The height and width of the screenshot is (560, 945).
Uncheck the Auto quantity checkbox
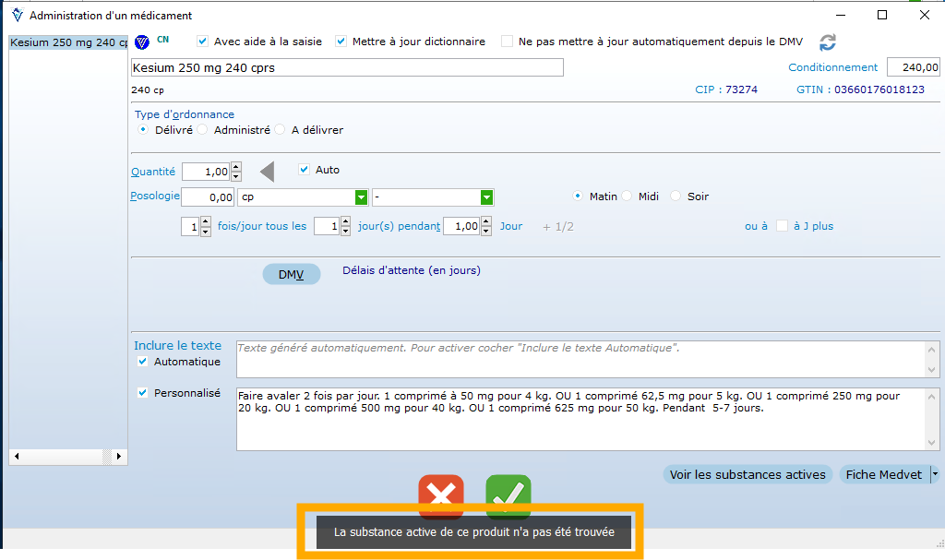305,170
